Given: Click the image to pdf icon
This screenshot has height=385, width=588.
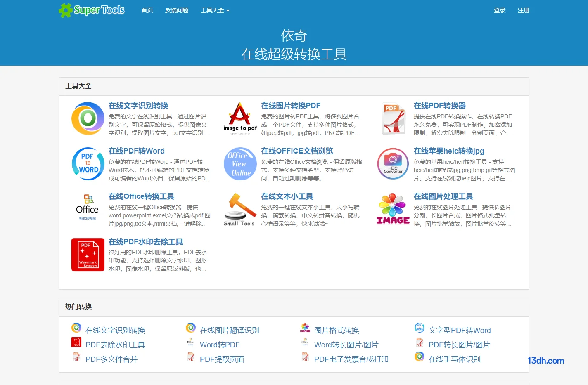Looking at the screenshot, I should coord(240,118).
